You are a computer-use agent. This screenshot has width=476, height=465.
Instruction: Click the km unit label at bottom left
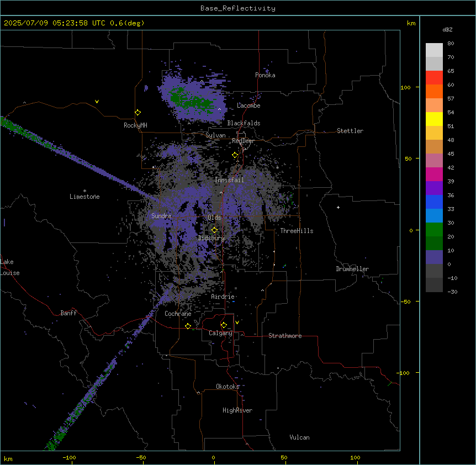point(8,458)
